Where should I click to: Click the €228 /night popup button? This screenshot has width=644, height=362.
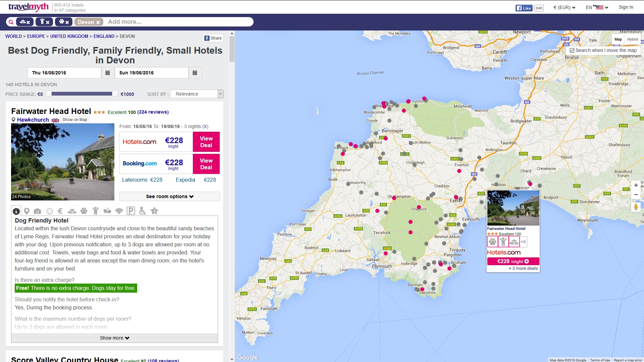(x=513, y=261)
